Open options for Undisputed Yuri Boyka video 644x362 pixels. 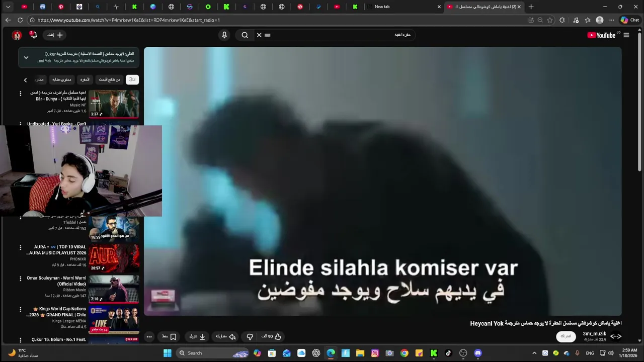21,124
